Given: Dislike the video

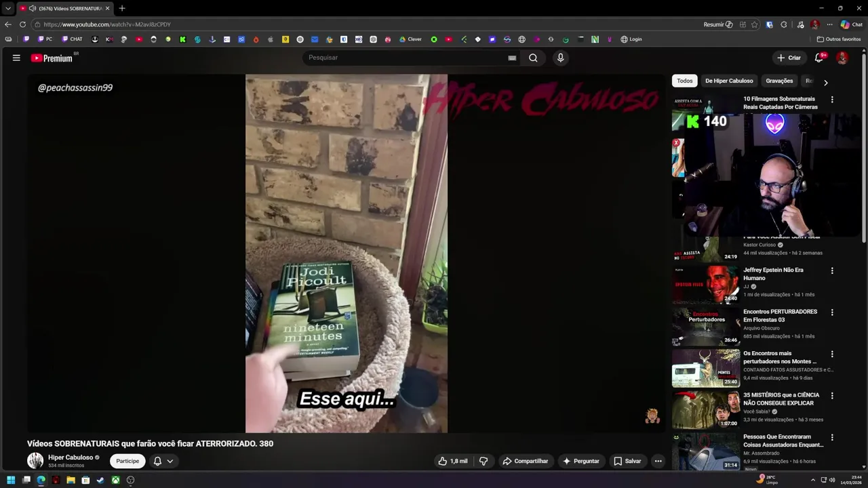Looking at the screenshot, I should 484,461.
